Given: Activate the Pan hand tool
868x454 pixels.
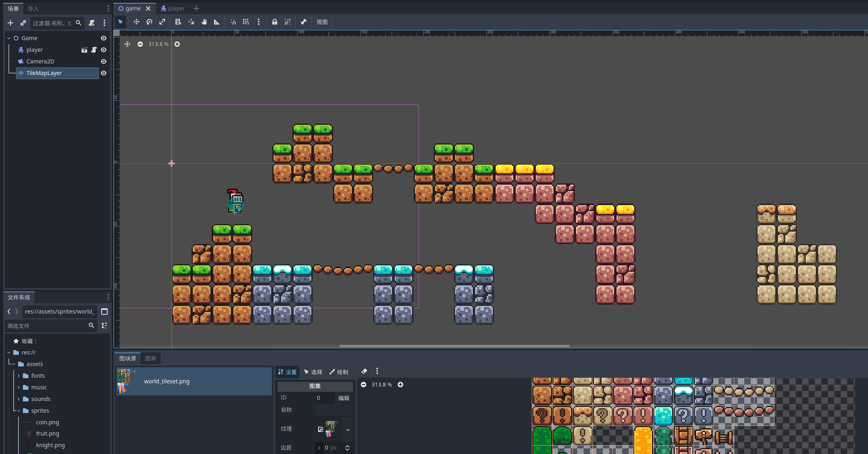Looking at the screenshot, I should (x=204, y=22).
